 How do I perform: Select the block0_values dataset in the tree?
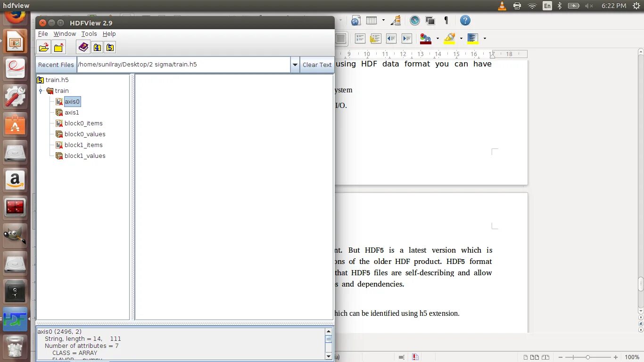[85, 134]
